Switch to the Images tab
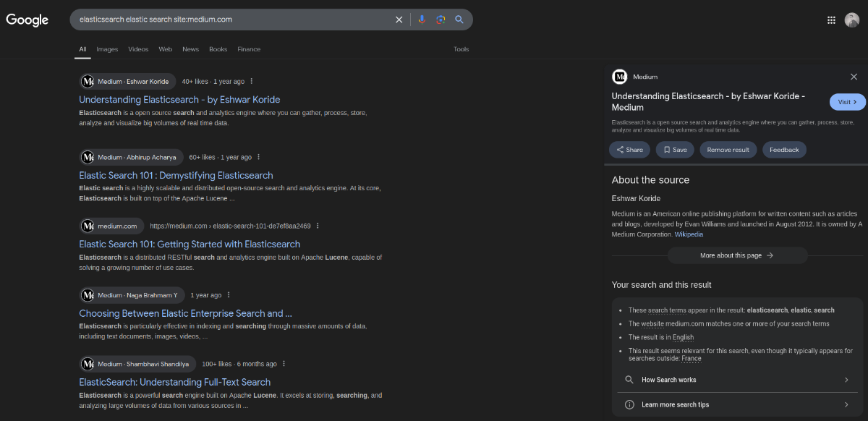 point(107,49)
